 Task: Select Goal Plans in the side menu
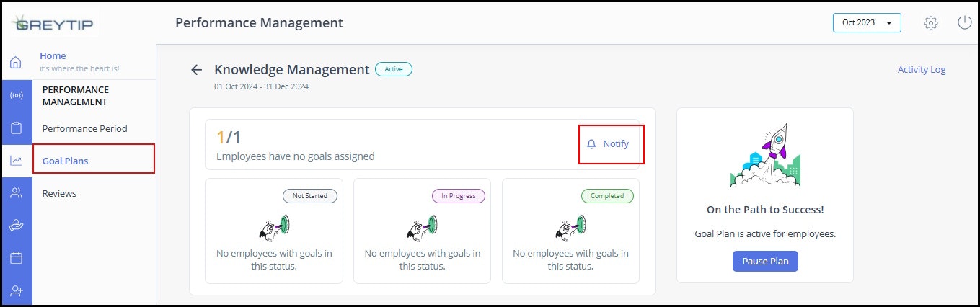66,161
